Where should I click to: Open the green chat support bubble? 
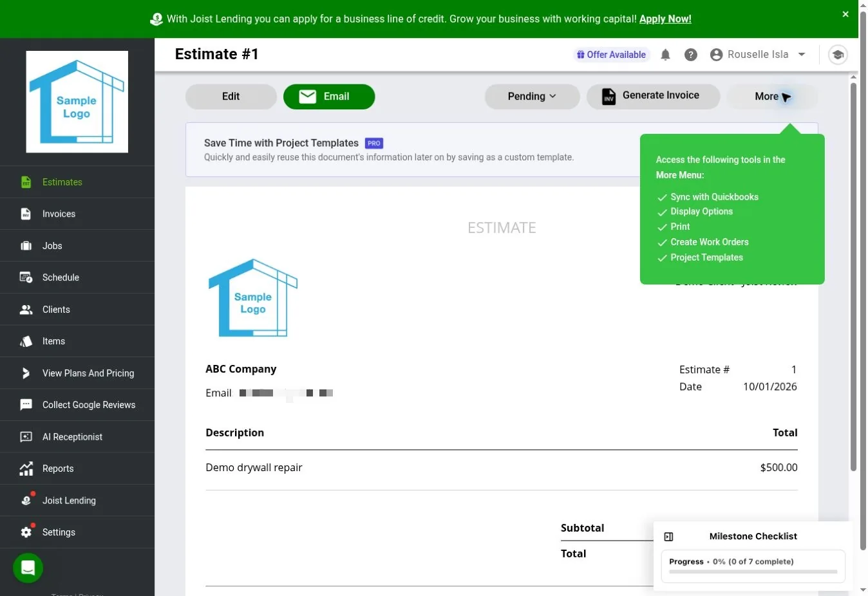28,568
